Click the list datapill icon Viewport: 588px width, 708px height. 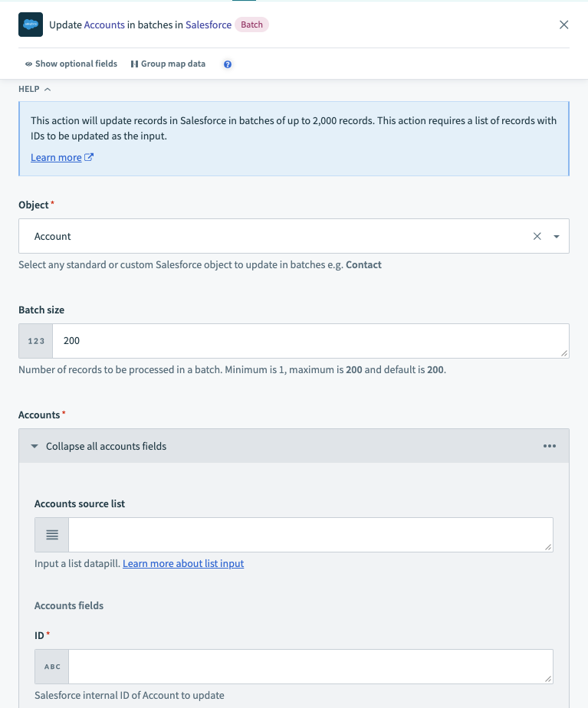coord(52,535)
